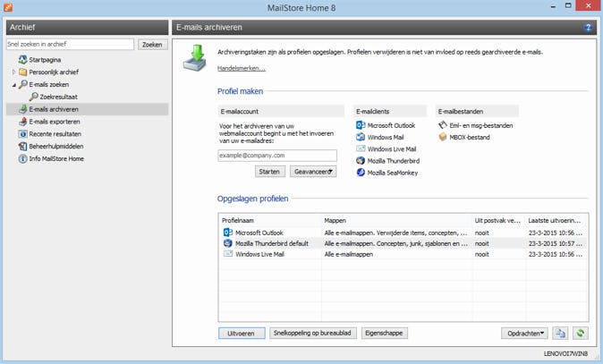The width and height of the screenshot is (603, 364).
Task: Click the Outlook icon in saved profiles
Action: (x=228, y=233)
